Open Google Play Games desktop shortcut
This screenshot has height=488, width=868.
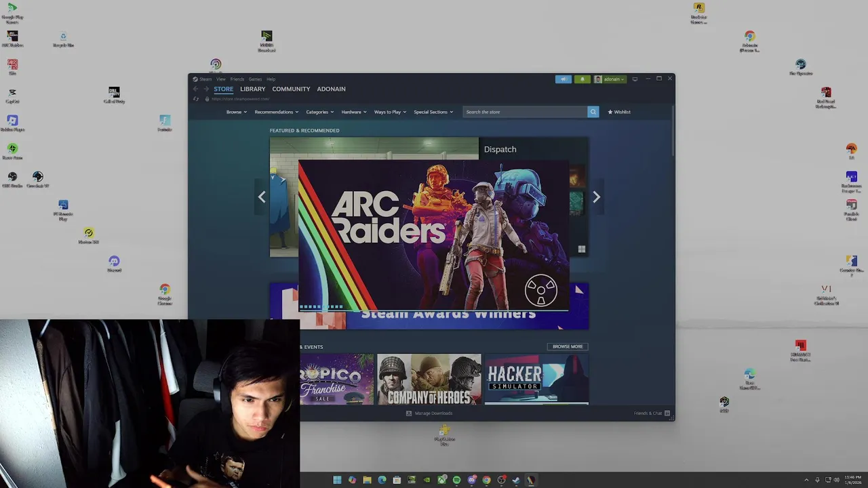[x=12, y=13]
